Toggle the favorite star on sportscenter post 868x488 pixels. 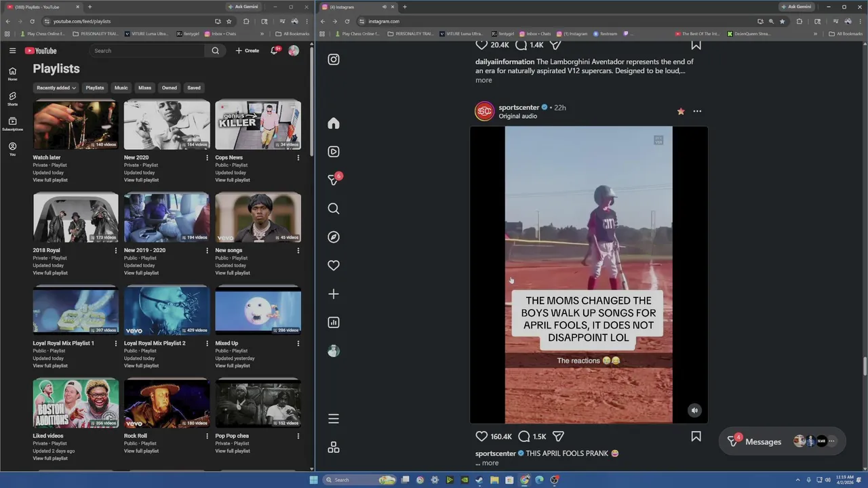tap(681, 111)
